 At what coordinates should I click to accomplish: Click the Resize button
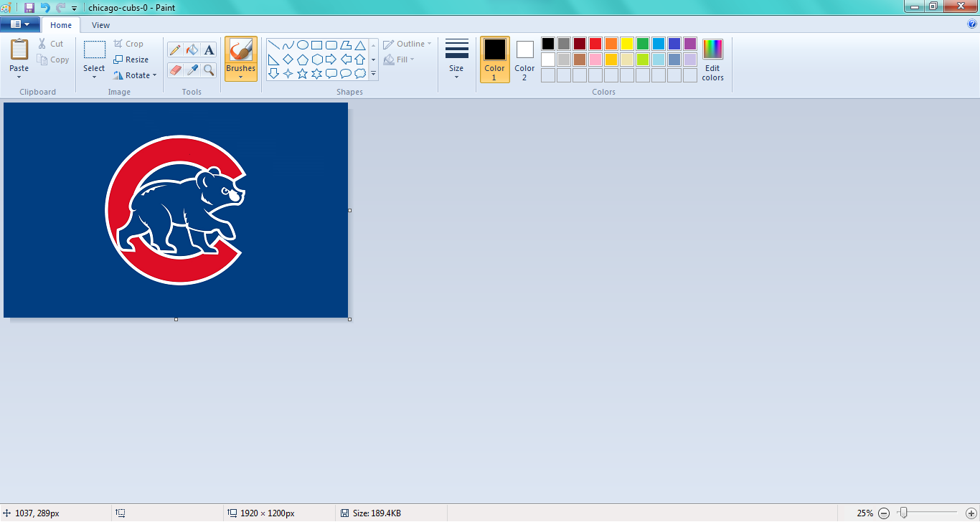tap(131, 60)
